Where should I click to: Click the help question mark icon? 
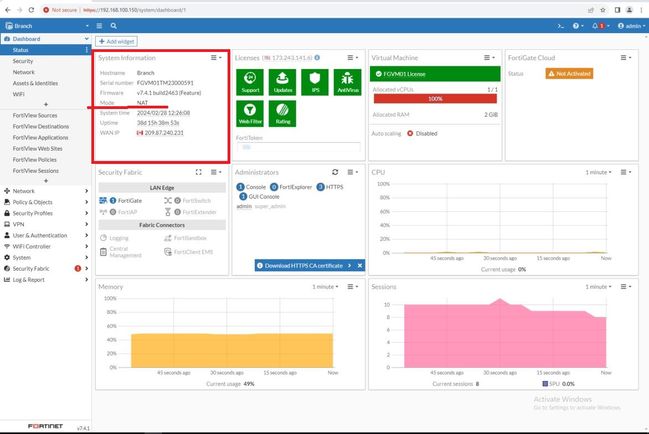click(x=576, y=26)
